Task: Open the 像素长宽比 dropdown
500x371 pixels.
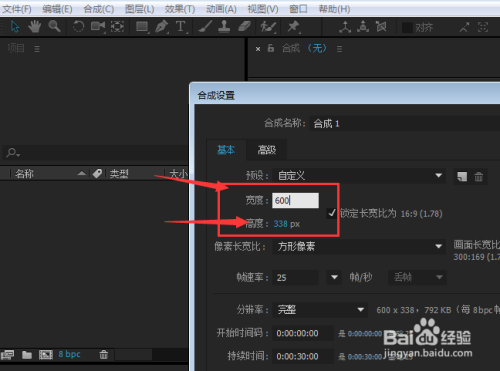Action: click(359, 247)
